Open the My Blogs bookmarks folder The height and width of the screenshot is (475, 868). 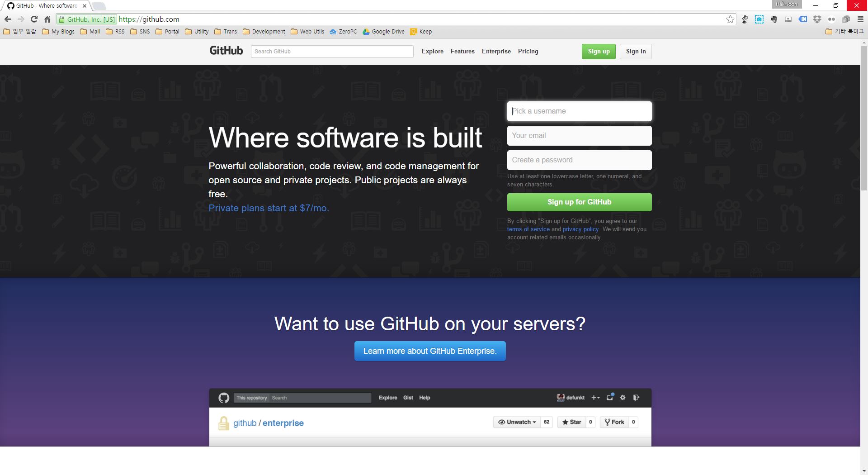tap(58, 31)
